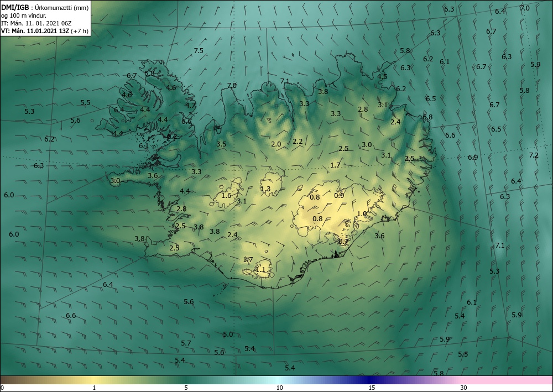This screenshot has width=553, height=392.
Task: Click the color scale tick label 10
Action: click(x=279, y=388)
